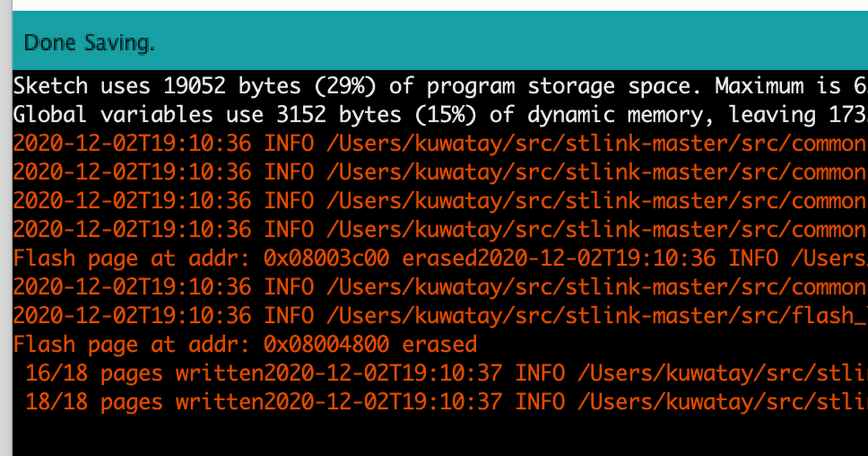868x456 pixels.
Task: Click the empty black area below the console output
Action: (x=434, y=434)
